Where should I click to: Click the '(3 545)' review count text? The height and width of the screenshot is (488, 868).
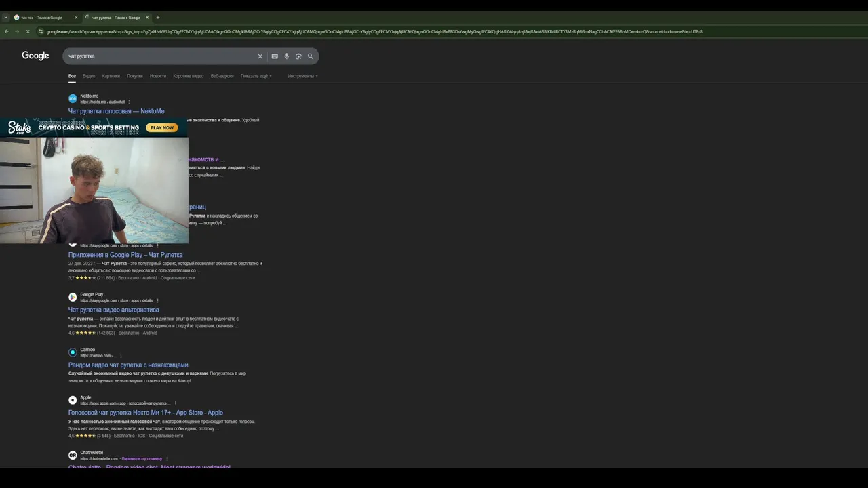point(104,436)
